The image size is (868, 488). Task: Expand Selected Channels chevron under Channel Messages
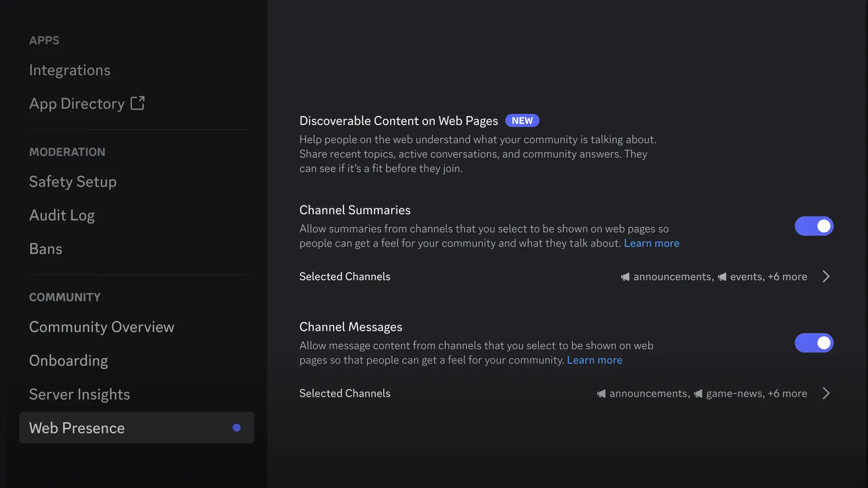(826, 393)
